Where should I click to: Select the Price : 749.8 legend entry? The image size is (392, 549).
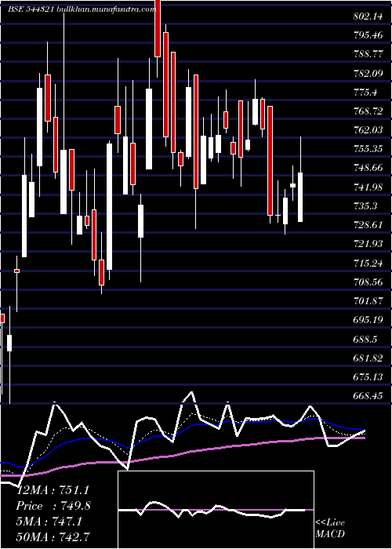53,506
